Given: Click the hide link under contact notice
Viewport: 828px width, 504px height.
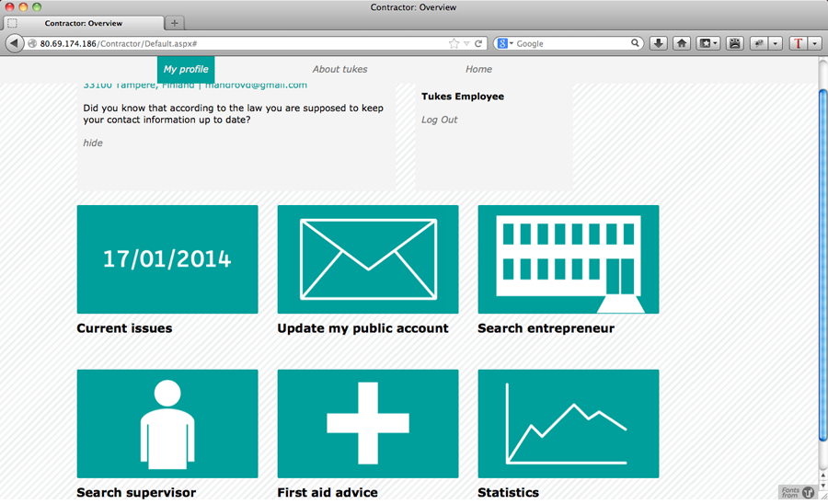Looking at the screenshot, I should (93, 143).
